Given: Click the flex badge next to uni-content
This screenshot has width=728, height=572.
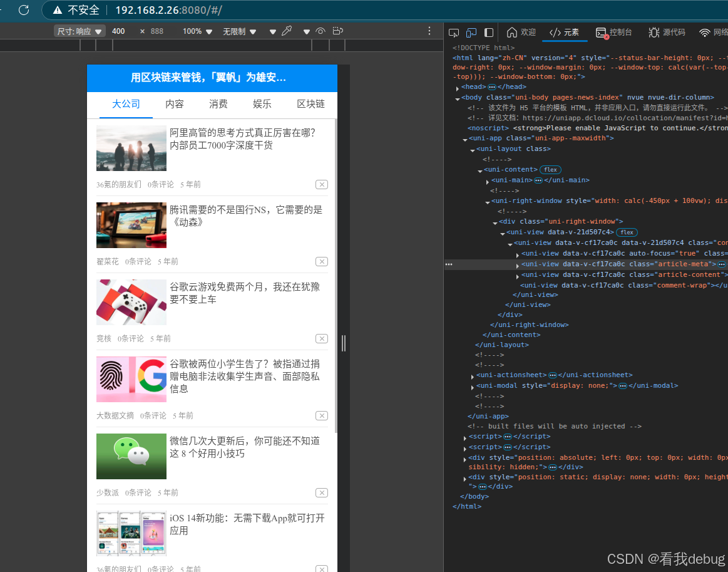Looking at the screenshot, I should 550,170.
